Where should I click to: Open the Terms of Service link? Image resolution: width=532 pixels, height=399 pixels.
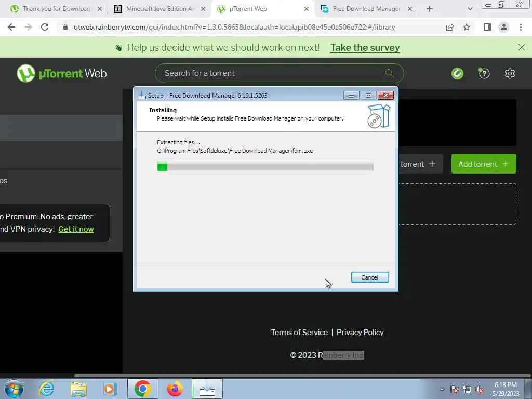pyautogui.click(x=299, y=332)
